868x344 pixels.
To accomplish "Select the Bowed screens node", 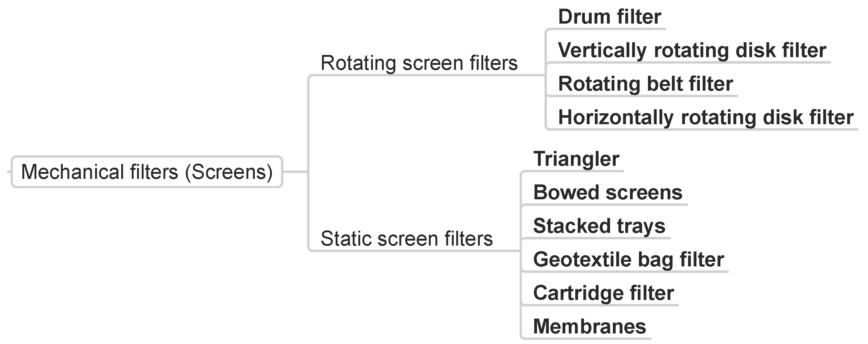I will coord(608,192).
